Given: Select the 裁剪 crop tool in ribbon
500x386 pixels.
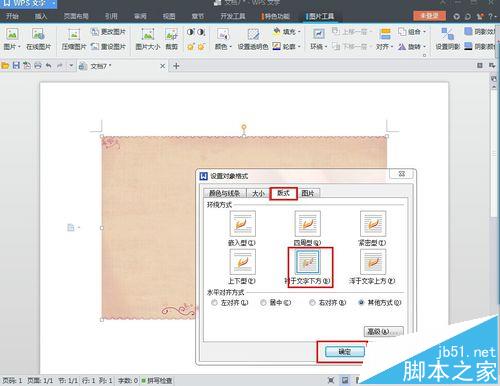Looking at the screenshot, I should point(172,39).
